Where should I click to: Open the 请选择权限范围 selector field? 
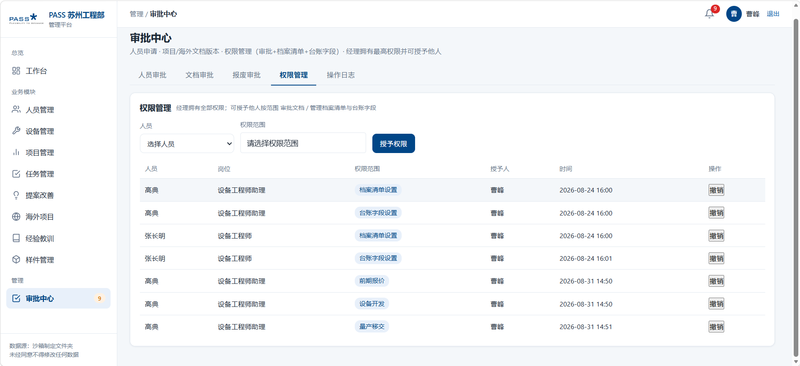(303, 143)
